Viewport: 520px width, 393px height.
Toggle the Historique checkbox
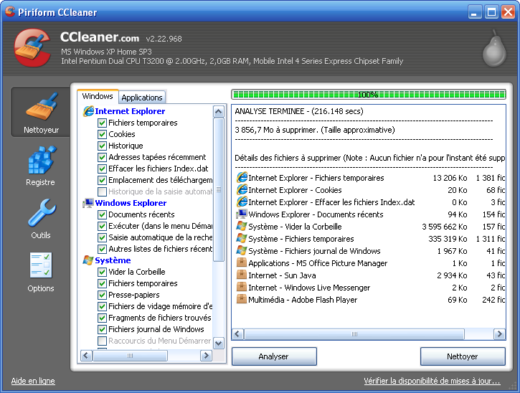pyautogui.click(x=102, y=146)
